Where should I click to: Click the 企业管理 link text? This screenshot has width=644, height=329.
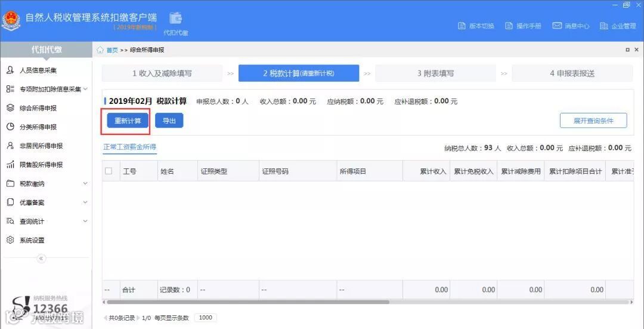(624, 26)
